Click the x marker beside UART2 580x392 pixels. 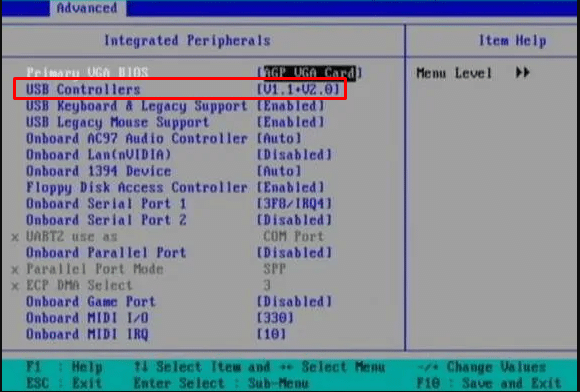[15, 237]
